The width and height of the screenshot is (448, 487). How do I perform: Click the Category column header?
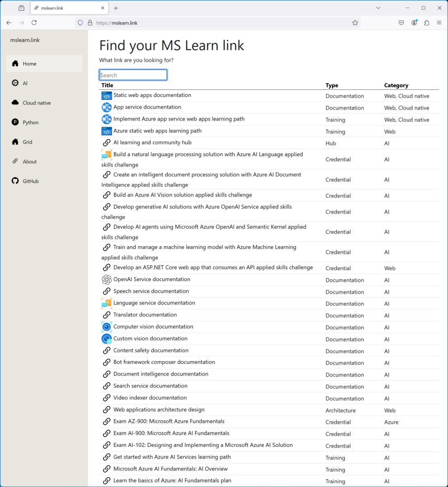pos(396,85)
